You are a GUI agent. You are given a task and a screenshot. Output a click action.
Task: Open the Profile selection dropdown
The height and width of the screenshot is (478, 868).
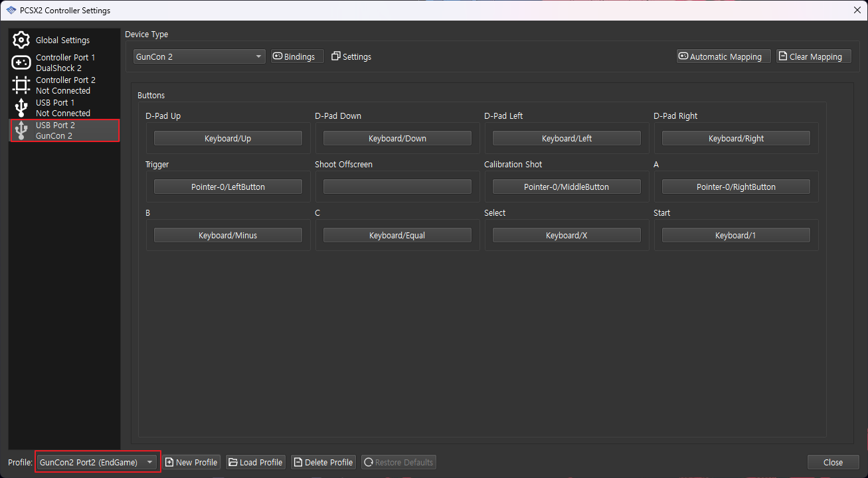[98, 462]
